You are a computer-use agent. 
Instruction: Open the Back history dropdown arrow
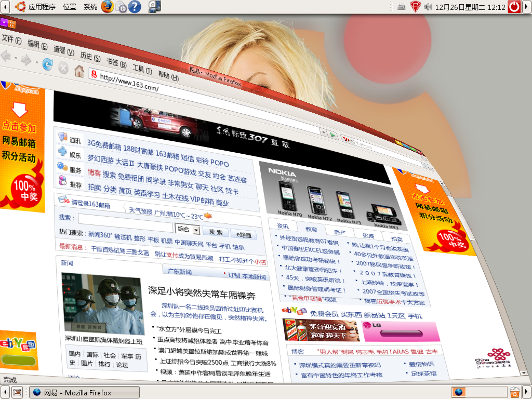(x=16, y=58)
